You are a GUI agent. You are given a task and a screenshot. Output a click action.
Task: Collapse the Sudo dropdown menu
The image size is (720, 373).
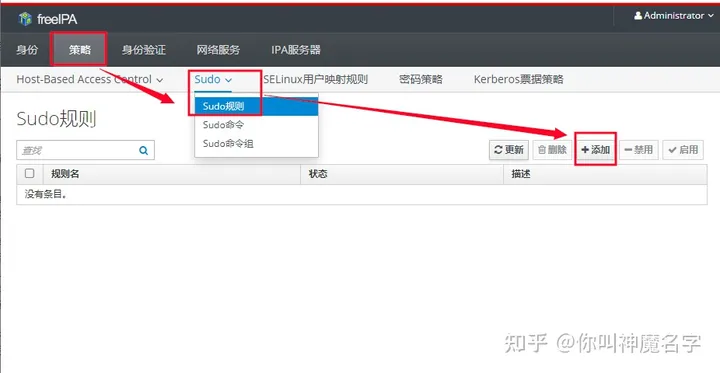click(213, 79)
